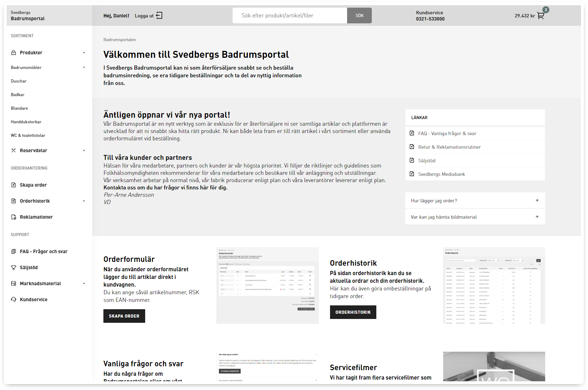Expand 'Hur lägger jag order?' plus icon
The image size is (588, 390).
[537, 200]
